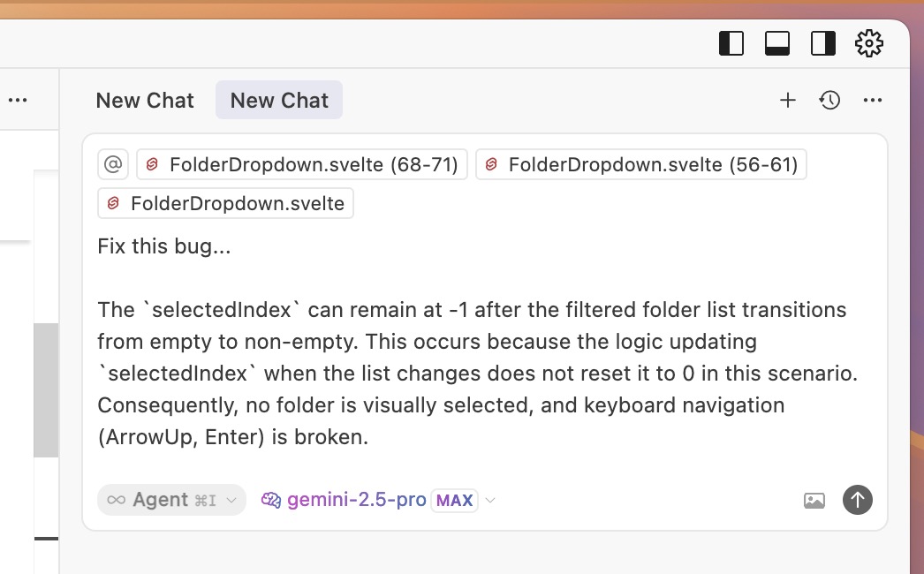Click the FolderDropdown.svelte (68-71) context chip

[x=302, y=164]
